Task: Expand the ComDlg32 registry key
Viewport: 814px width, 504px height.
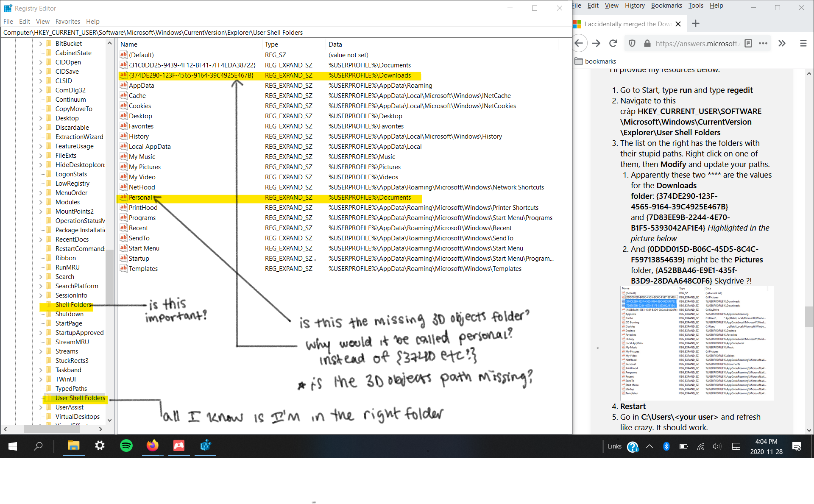Action: (41, 90)
